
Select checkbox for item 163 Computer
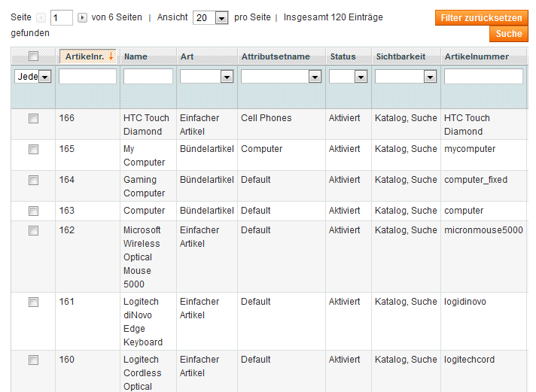[x=33, y=211]
